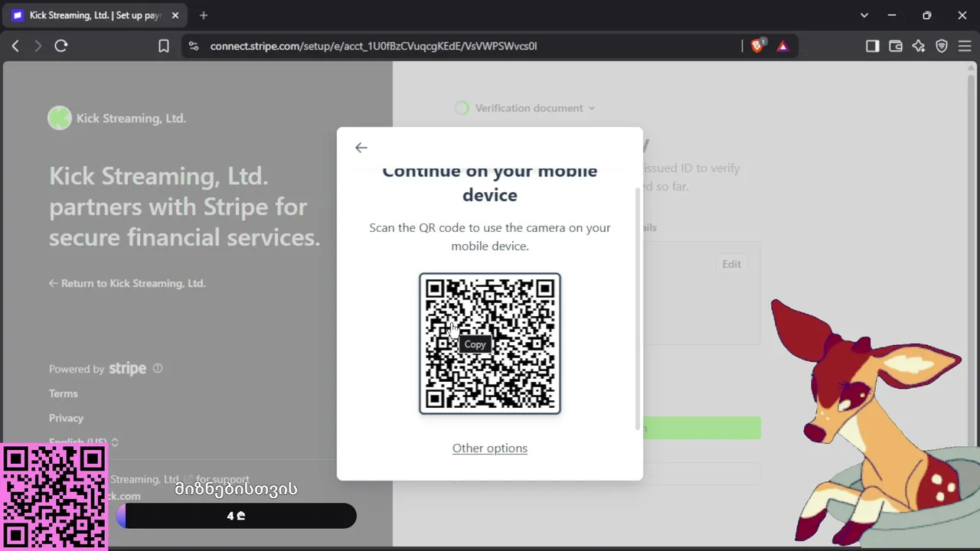Open the English (US) language selector

click(x=83, y=442)
